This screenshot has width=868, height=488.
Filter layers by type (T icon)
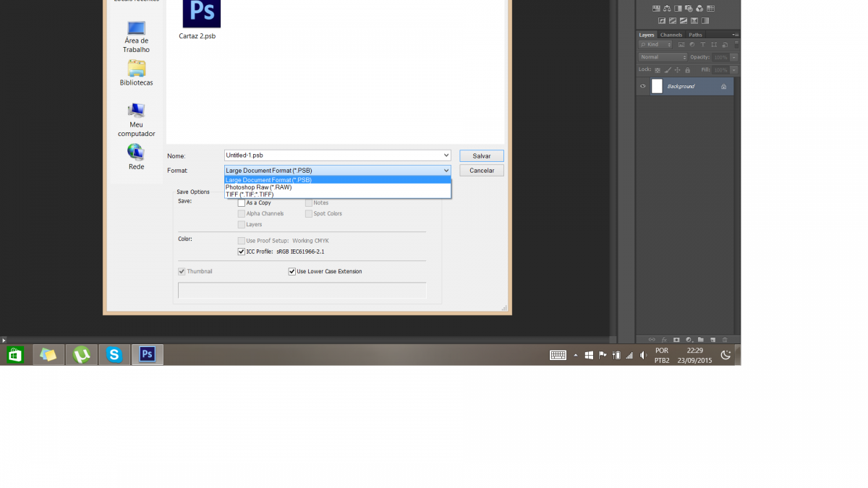click(x=703, y=45)
